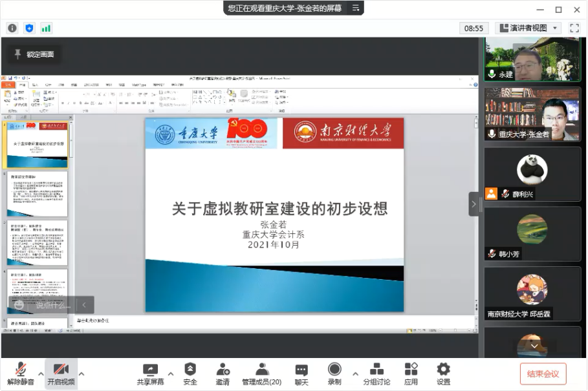Open 演讲者视图 view dropdown
Viewport: 588px width, 391px height.
(x=529, y=28)
